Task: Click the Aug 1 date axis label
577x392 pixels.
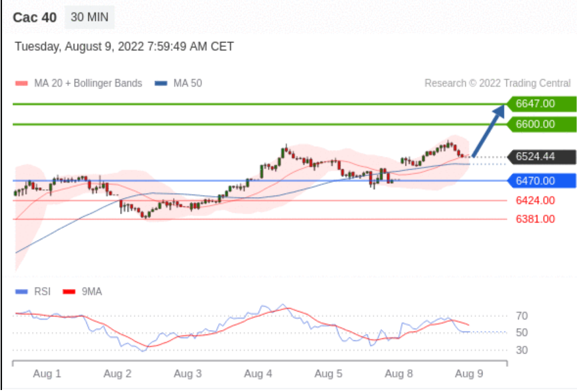Action: 47,374
